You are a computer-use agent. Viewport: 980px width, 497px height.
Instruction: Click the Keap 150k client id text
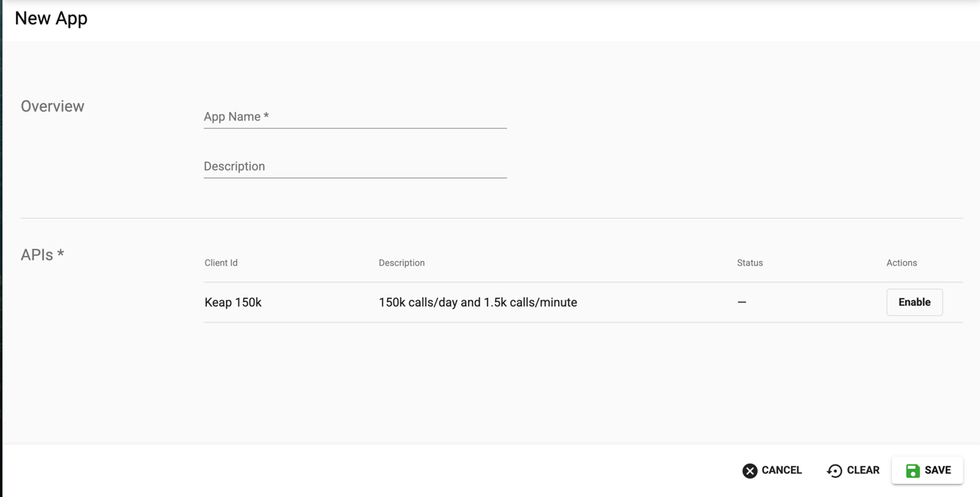pyautogui.click(x=232, y=302)
